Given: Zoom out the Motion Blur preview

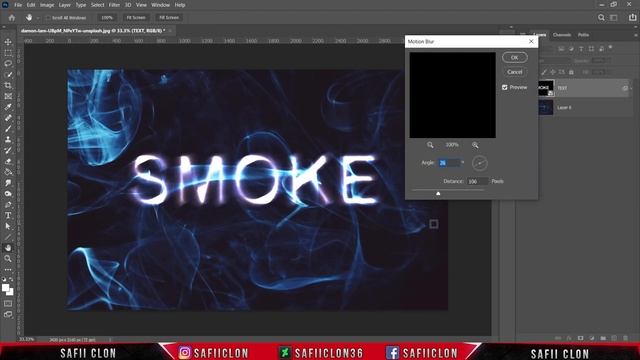Looking at the screenshot, I should click(x=430, y=145).
